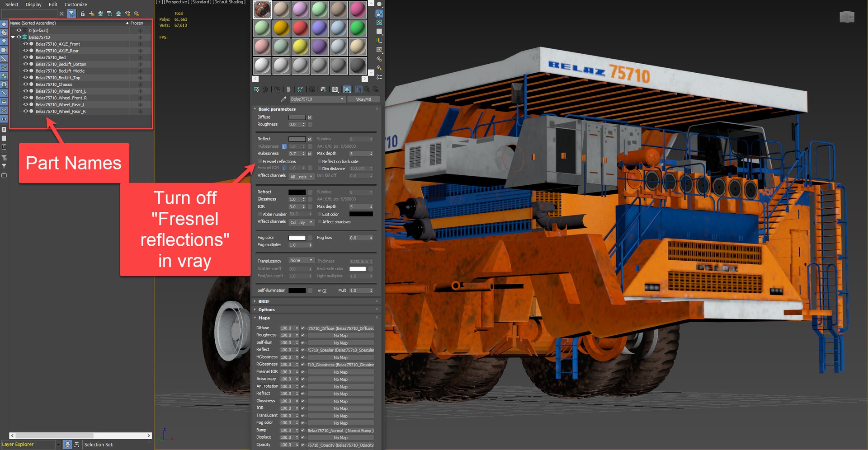
Task: Click 75710_Specular reflect map button
Action: pos(341,350)
